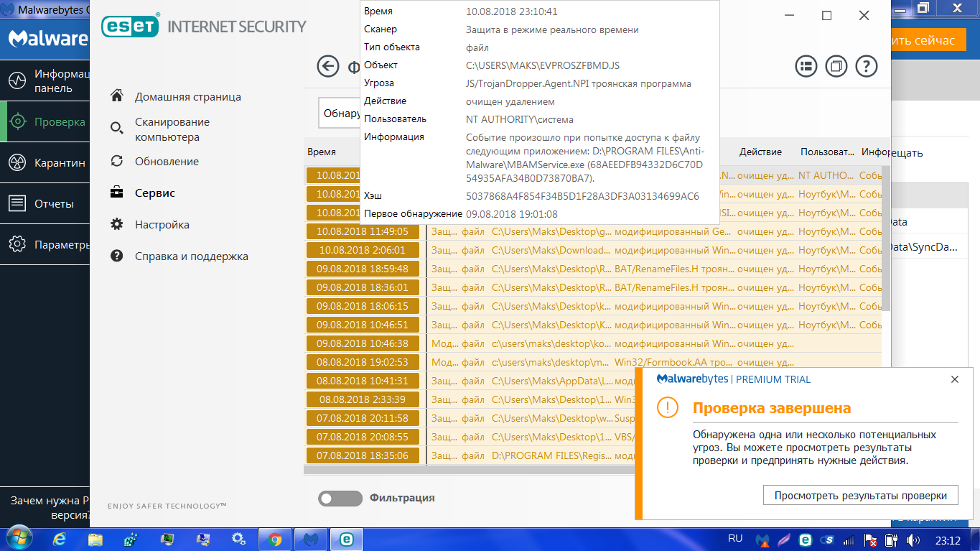The height and width of the screenshot is (551, 980).
Task: Click the orange Malwarebytes upgrade now button
Action: 928,40
